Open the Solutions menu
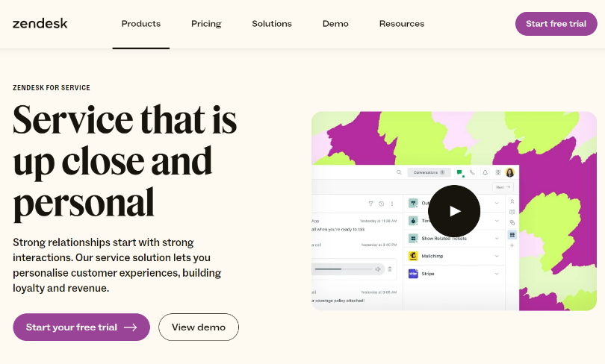 272,24
